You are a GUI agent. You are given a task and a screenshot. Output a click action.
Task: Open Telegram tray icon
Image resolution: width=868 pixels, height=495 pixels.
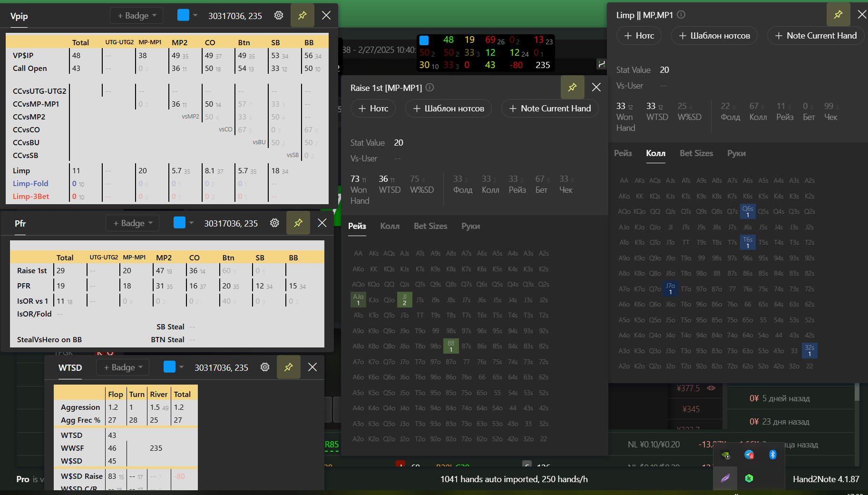(x=749, y=455)
